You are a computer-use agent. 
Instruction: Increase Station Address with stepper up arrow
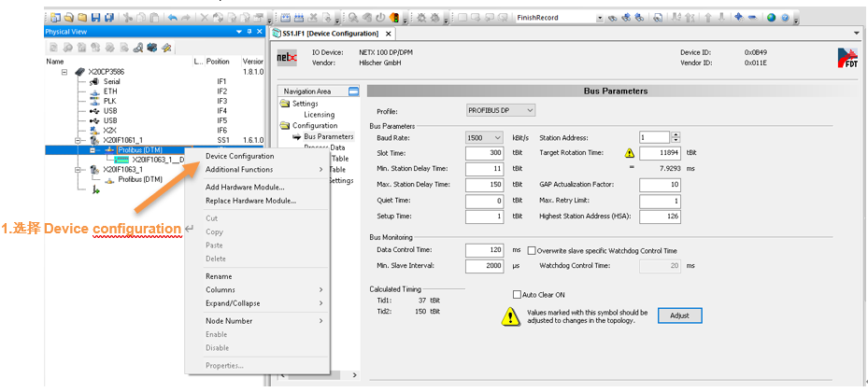[675, 135]
